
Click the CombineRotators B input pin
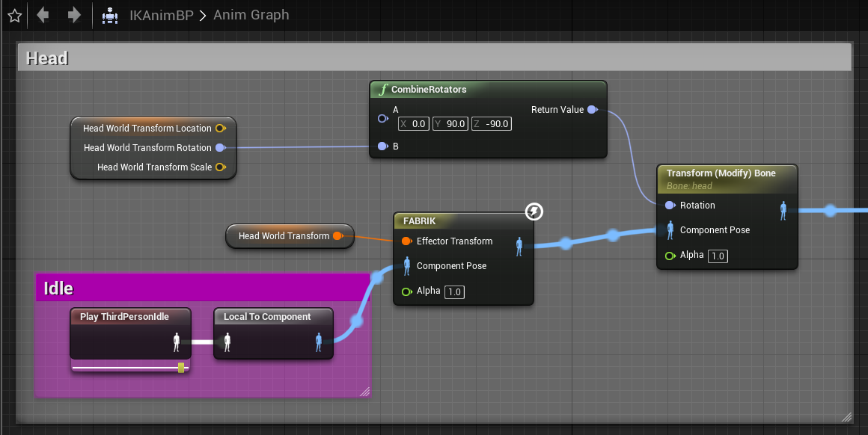[382, 146]
